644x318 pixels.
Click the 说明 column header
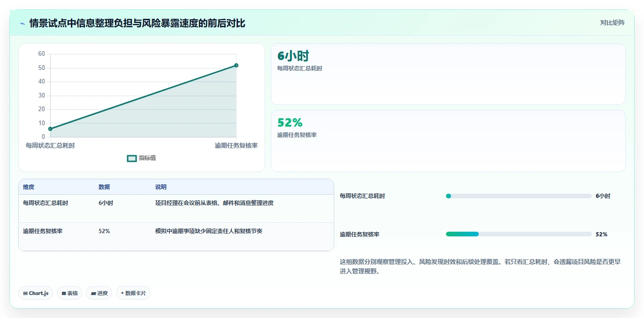point(161,187)
